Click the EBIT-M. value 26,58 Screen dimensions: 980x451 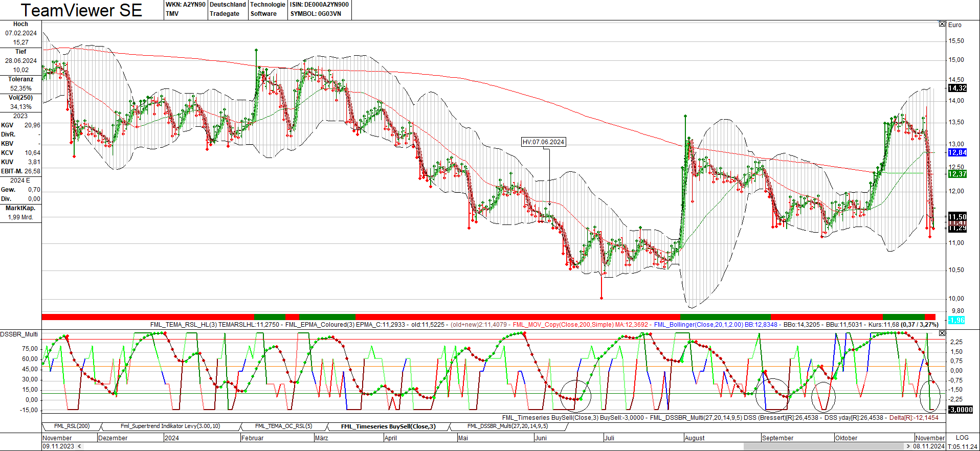[x=32, y=171]
